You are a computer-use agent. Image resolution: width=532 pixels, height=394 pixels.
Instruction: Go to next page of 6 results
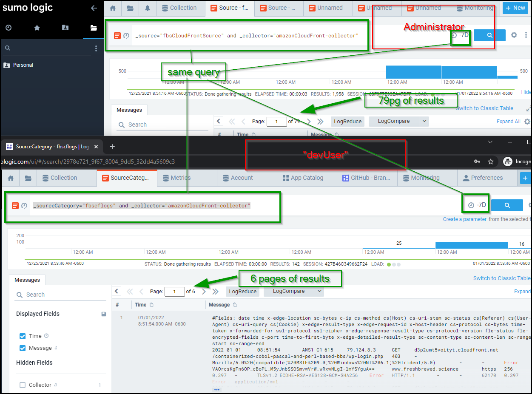coord(204,292)
